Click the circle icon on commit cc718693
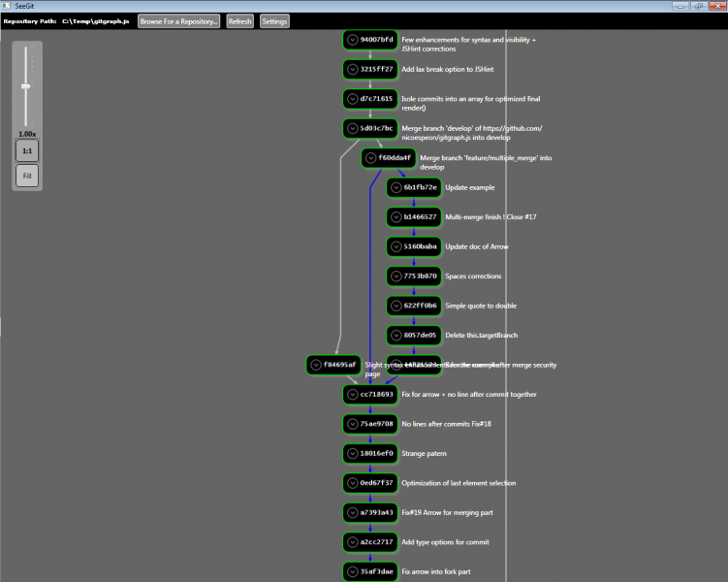The height and width of the screenshot is (582, 728). pyautogui.click(x=353, y=395)
